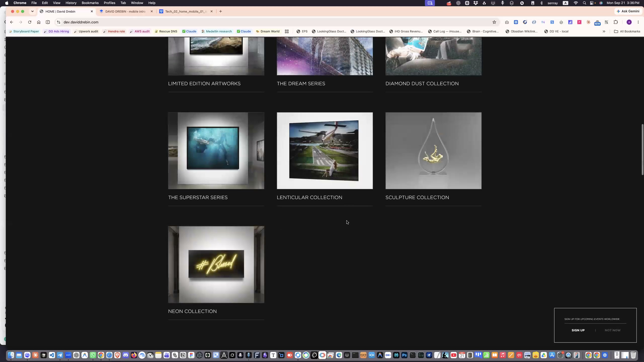
Task: Open the site information icon in address bar
Action: (x=59, y=22)
